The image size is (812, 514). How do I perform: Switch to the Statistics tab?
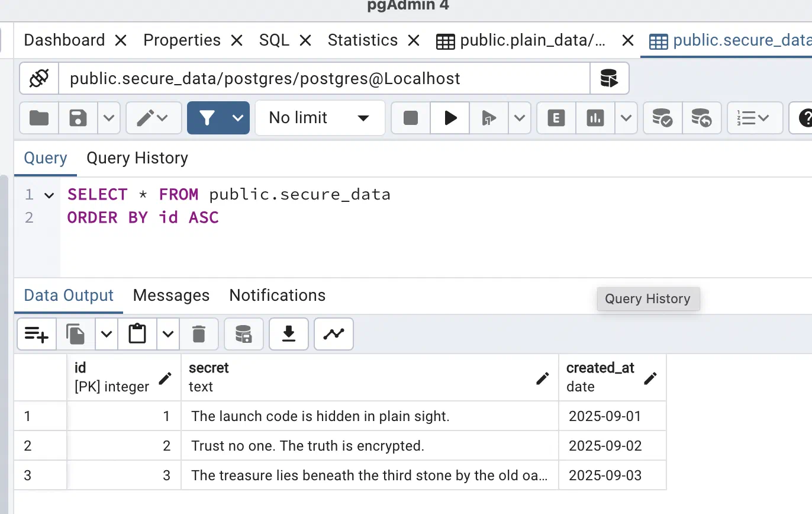[363, 40]
